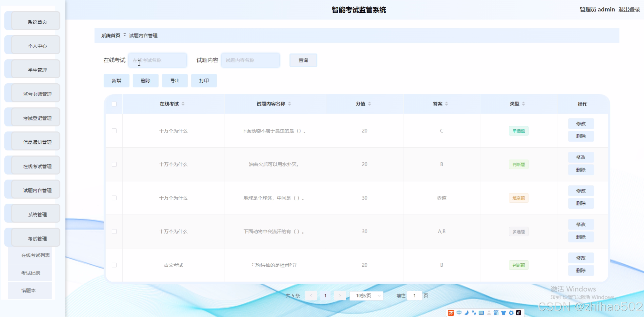644x317 pixels.
Task: Sort by 分值 column sort icon
Action: click(369, 104)
